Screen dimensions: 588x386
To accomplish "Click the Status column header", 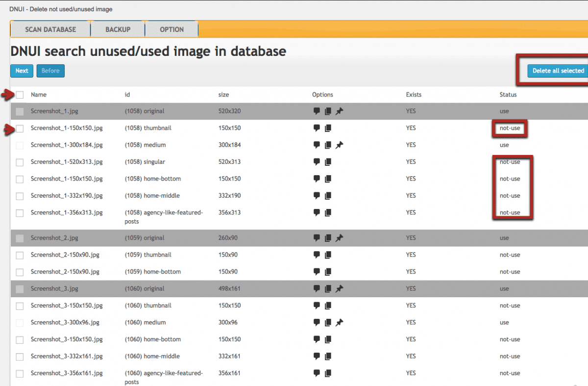I will (x=508, y=95).
